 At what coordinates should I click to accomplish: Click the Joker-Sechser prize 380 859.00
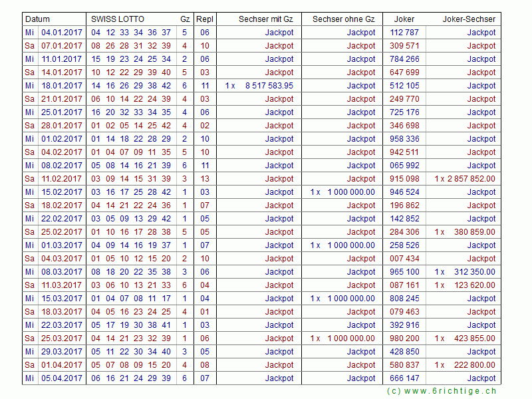pyautogui.click(x=474, y=232)
